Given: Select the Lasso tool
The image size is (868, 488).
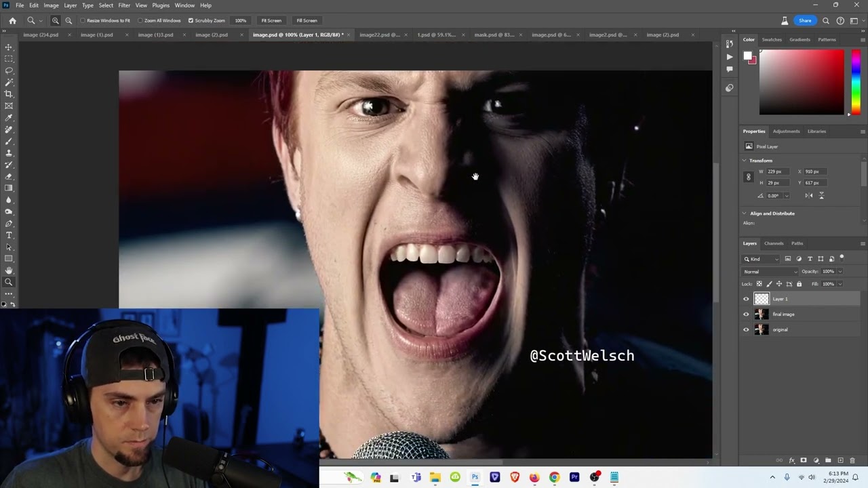Looking at the screenshot, I should (x=9, y=70).
